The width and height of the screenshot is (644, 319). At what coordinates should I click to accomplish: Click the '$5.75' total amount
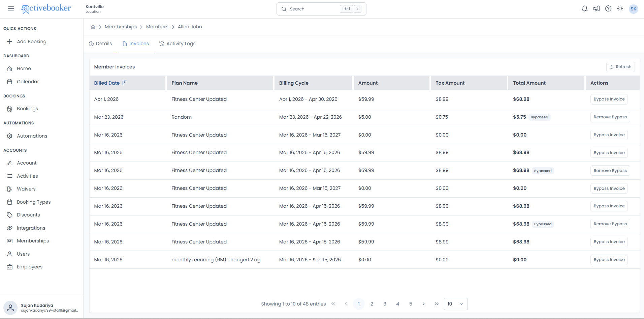(519, 117)
